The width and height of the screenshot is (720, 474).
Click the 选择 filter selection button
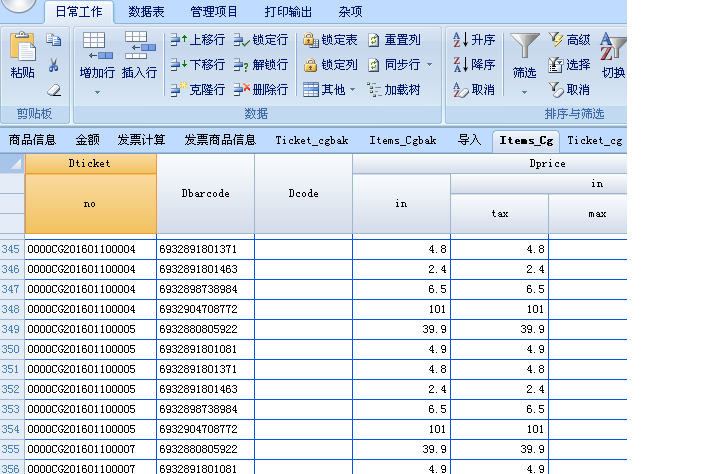coord(569,65)
